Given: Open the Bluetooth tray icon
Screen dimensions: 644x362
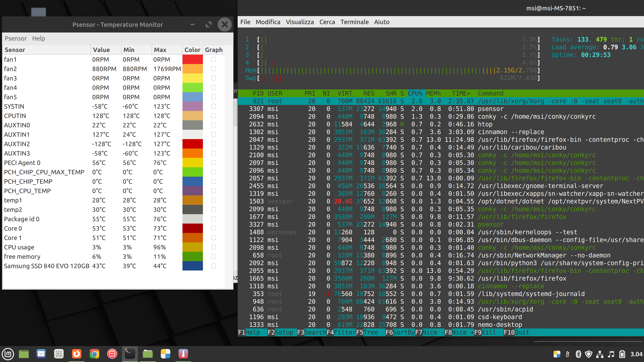Looking at the screenshot, I should (x=578, y=354).
